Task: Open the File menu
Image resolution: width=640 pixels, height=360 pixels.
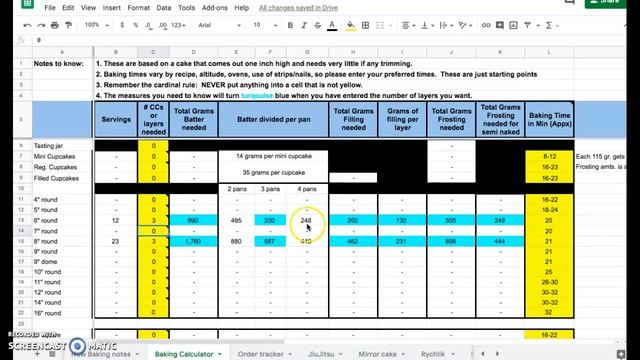Action: click(x=50, y=8)
